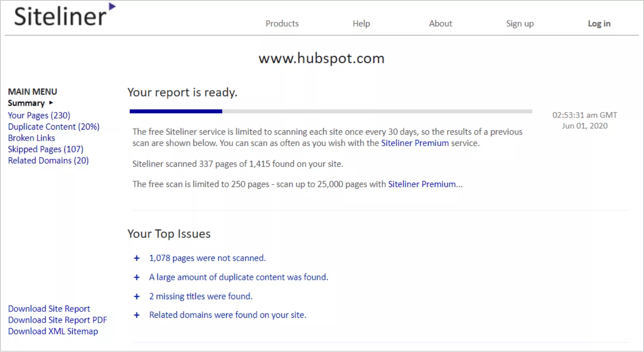The width and height of the screenshot is (644, 352).
Task: Download the XML Sitemap
Action: [x=53, y=331]
